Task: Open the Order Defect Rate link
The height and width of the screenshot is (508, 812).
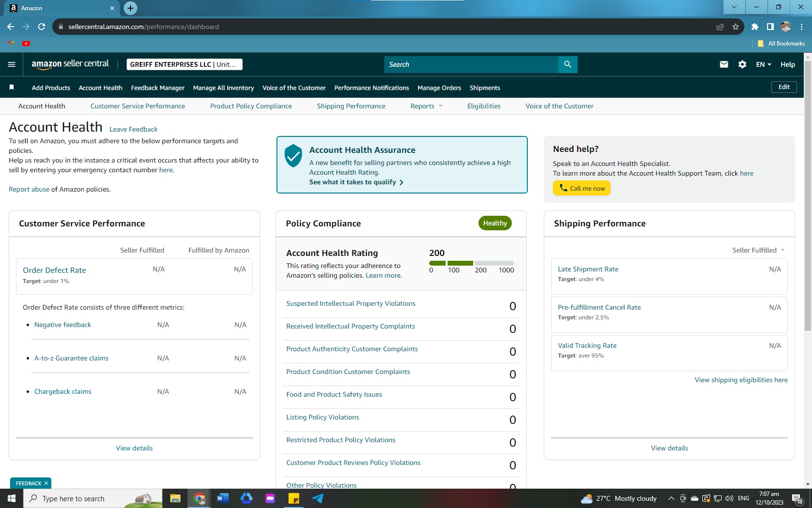Action: pyautogui.click(x=54, y=270)
